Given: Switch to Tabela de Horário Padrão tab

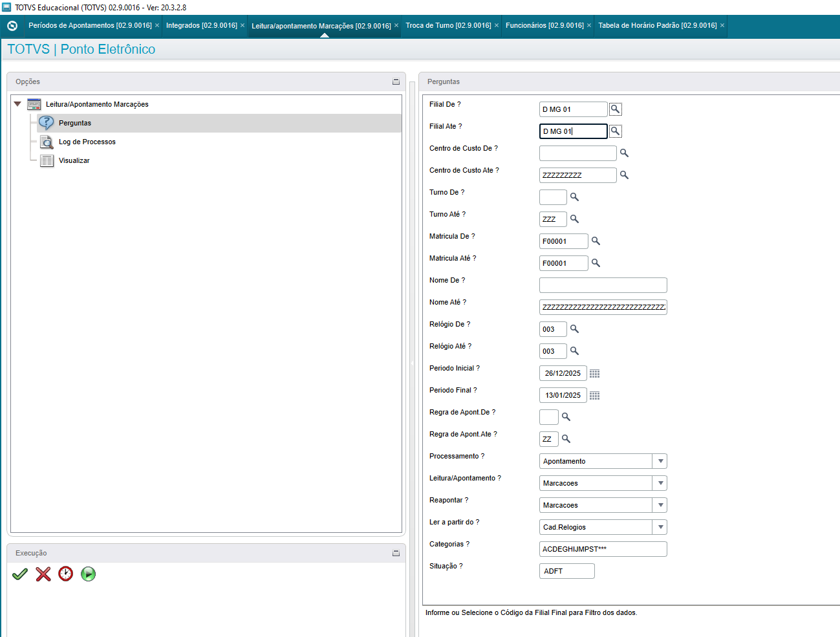Looking at the screenshot, I should pyautogui.click(x=658, y=26).
